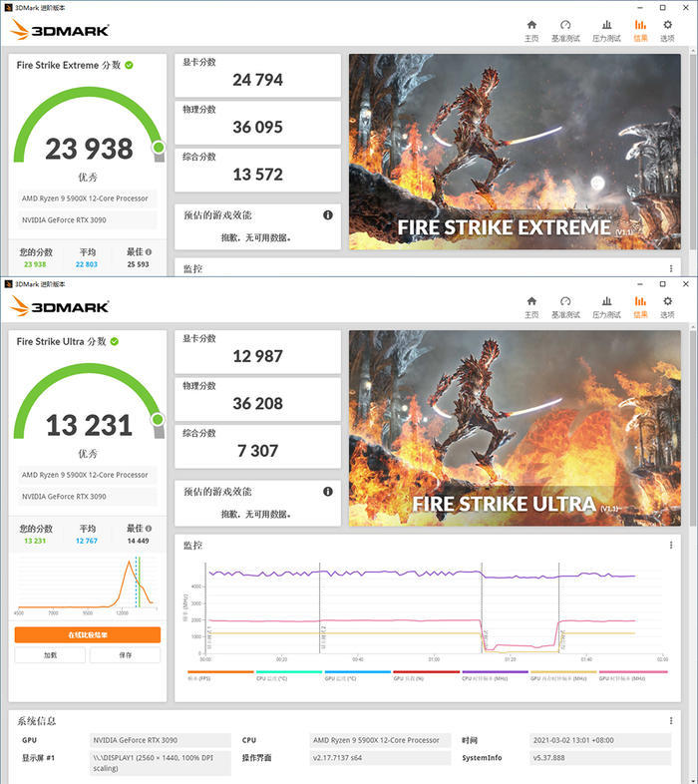
Task: Click the green gauge knob beside score 13 231
Action: point(158,419)
